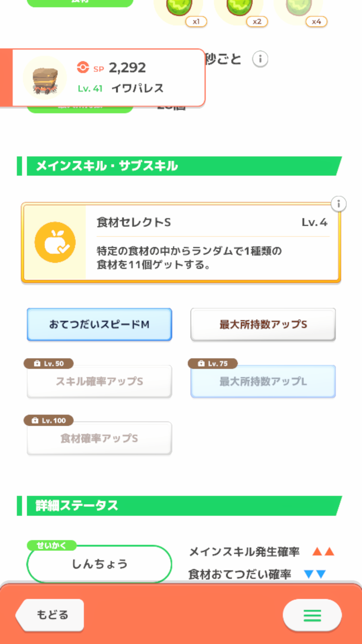Tap the x1 ingredient icon

pyautogui.click(x=180, y=7)
